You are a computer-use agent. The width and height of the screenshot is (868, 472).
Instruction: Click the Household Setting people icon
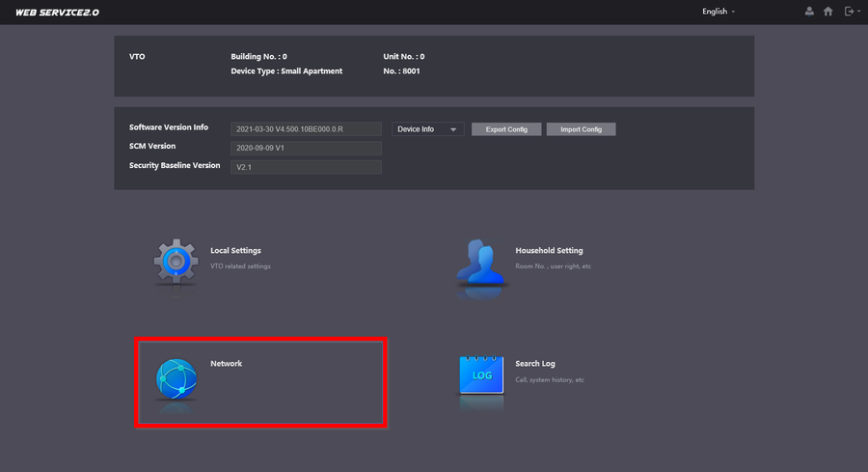481,262
